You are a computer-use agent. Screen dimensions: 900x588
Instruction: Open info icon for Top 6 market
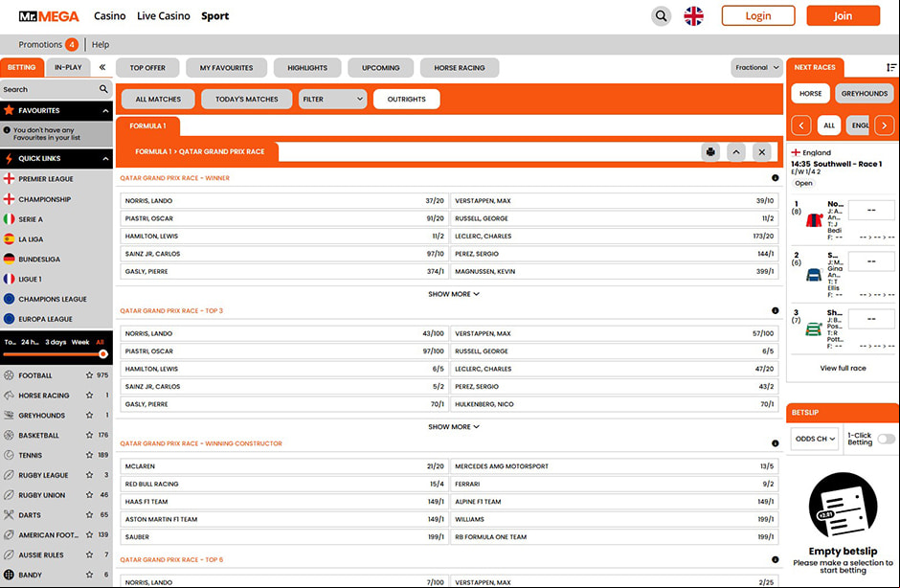775,559
